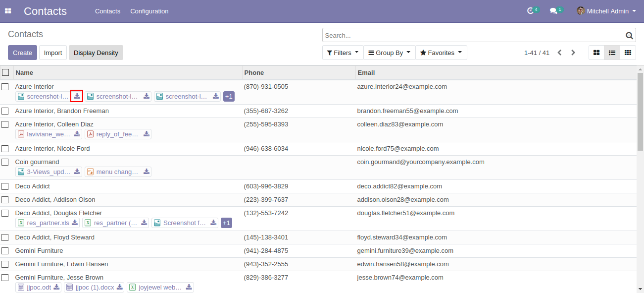
Task: Switch to kanban view
Action: click(596, 53)
